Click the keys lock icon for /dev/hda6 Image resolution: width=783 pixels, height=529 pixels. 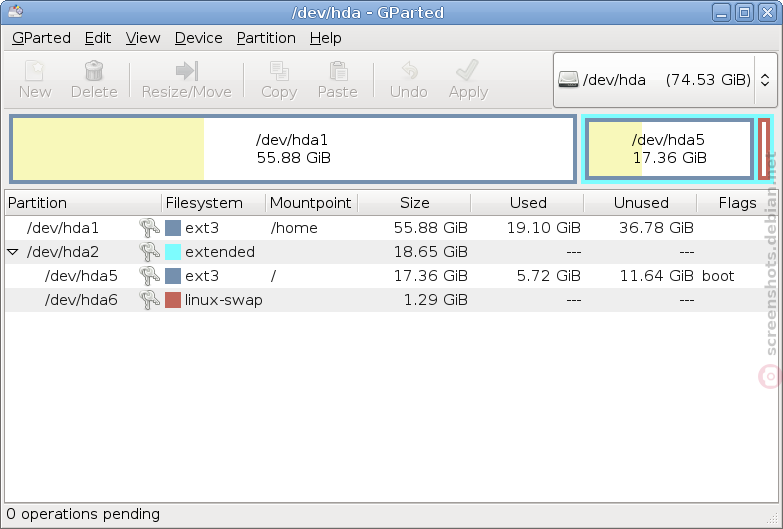[x=149, y=300]
